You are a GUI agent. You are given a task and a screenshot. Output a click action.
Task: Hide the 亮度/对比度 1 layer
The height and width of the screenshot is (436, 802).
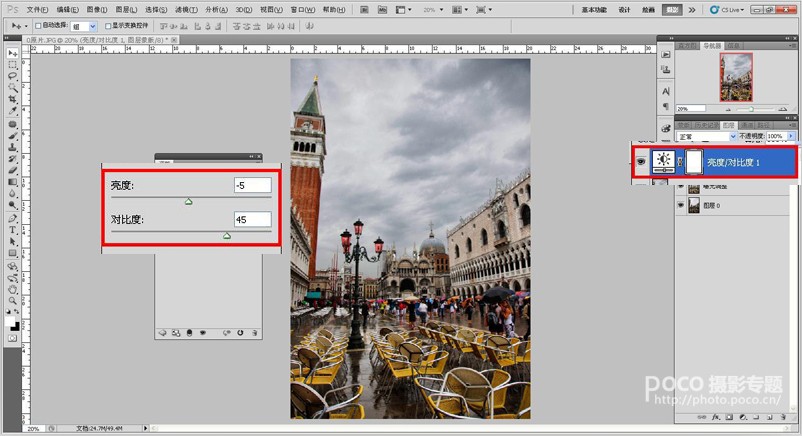[x=641, y=162]
